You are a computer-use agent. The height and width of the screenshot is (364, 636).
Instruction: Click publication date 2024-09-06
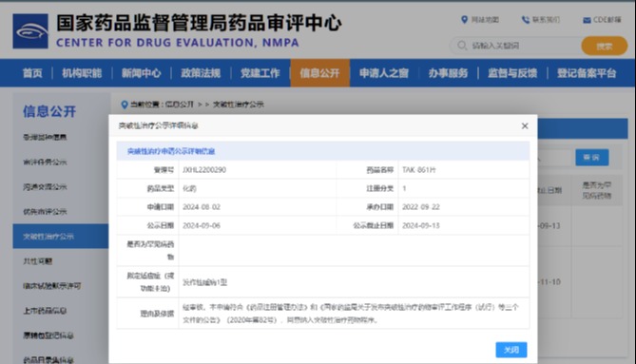(202, 225)
